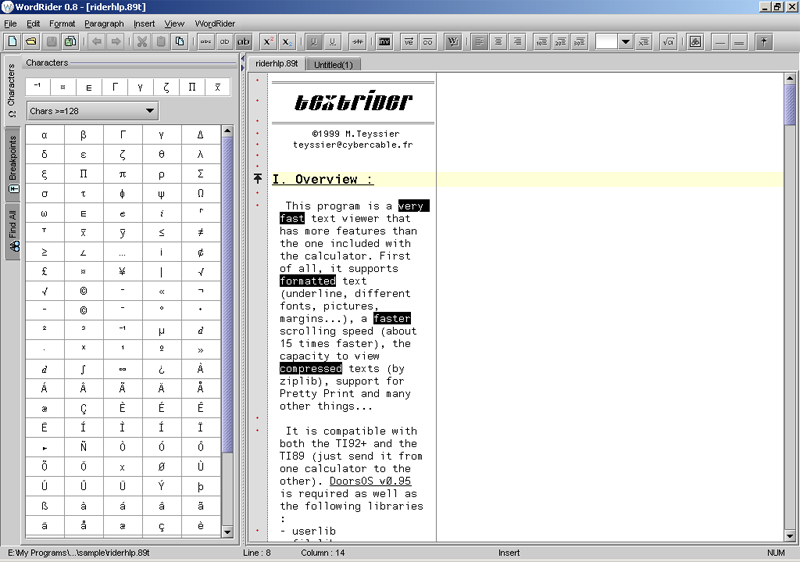Open the toolbar combo box dropdown arrow
The height and width of the screenshot is (562, 800).
point(626,42)
